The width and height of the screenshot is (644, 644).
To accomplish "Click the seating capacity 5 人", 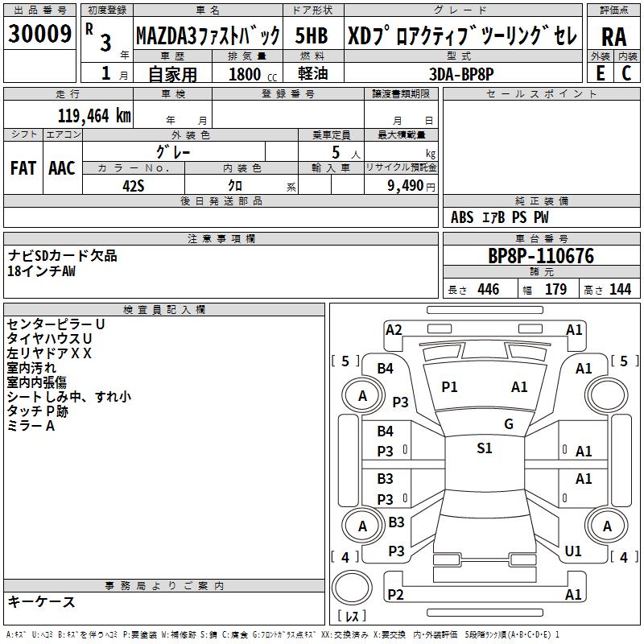I will click(345, 153).
